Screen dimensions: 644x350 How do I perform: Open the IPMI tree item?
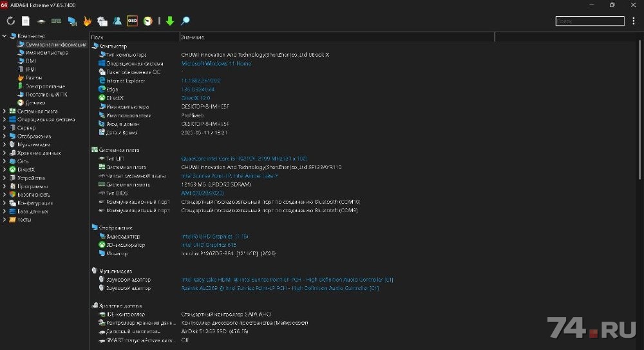(30, 69)
